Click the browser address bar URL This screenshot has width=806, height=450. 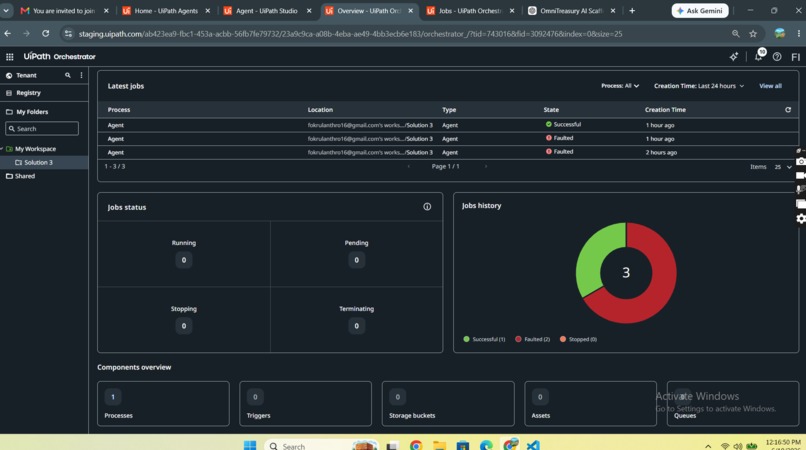pyautogui.click(x=350, y=33)
